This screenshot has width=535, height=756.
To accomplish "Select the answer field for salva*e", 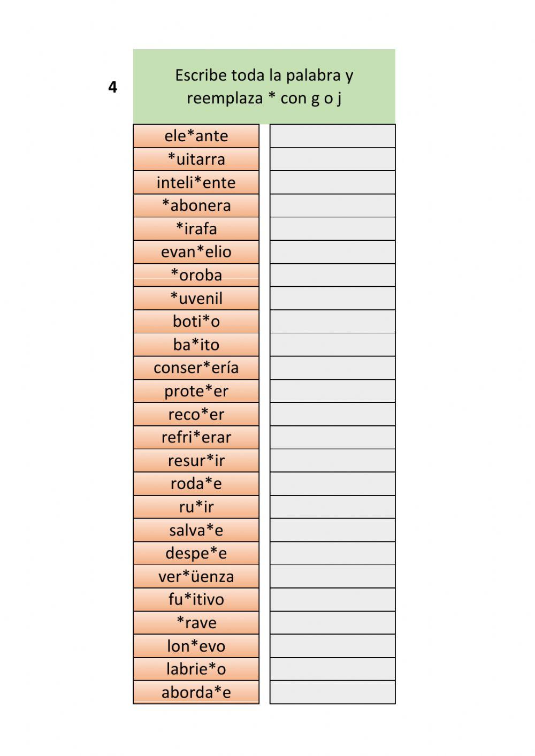I will [332, 530].
